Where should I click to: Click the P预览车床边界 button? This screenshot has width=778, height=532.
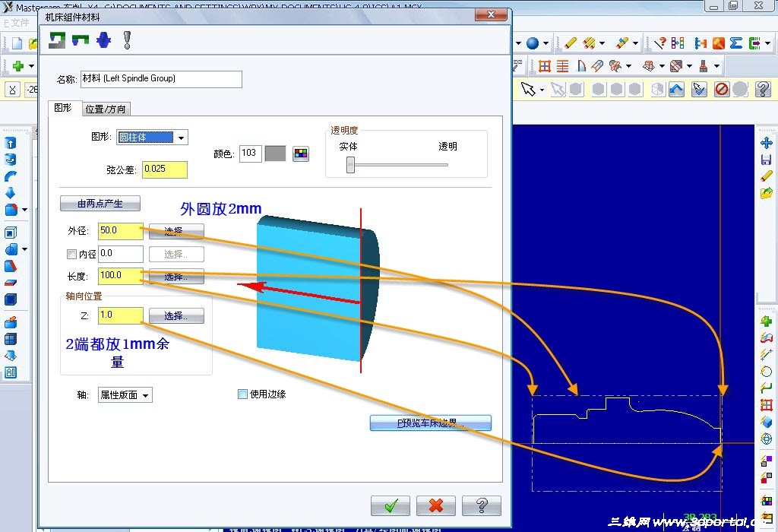pos(431,423)
